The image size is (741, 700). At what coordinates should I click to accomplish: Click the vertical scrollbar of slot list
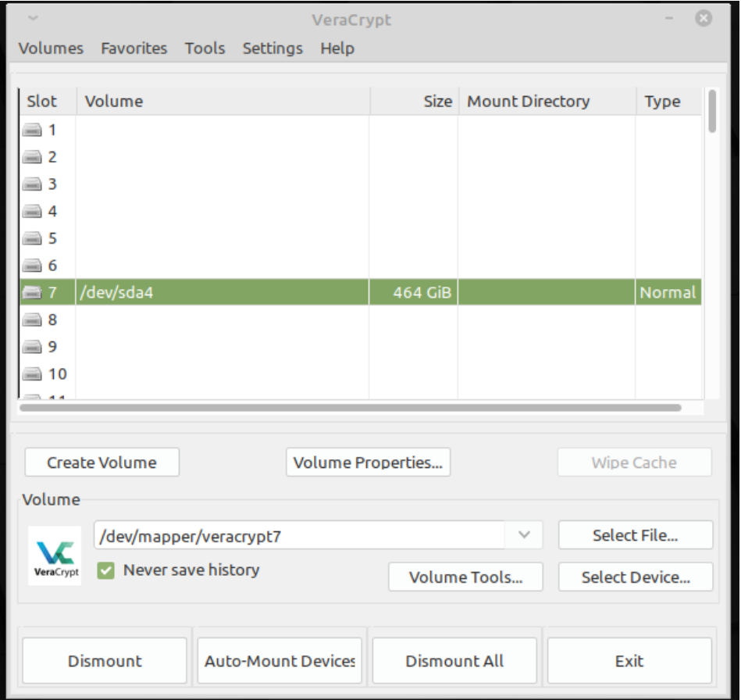pos(712,111)
